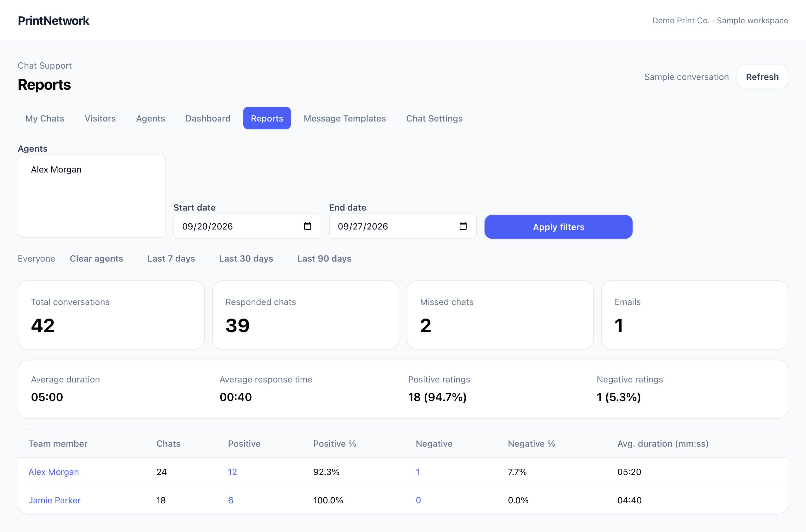Click Jamie Parker's 100.0% positive percentage
Viewport: 806px width, 532px height.
pyautogui.click(x=328, y=500)
